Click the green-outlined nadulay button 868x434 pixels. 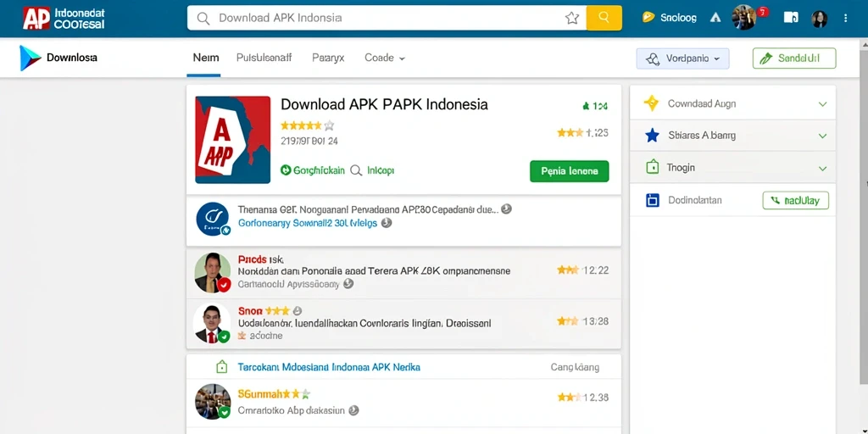click(x=795, y=200)
